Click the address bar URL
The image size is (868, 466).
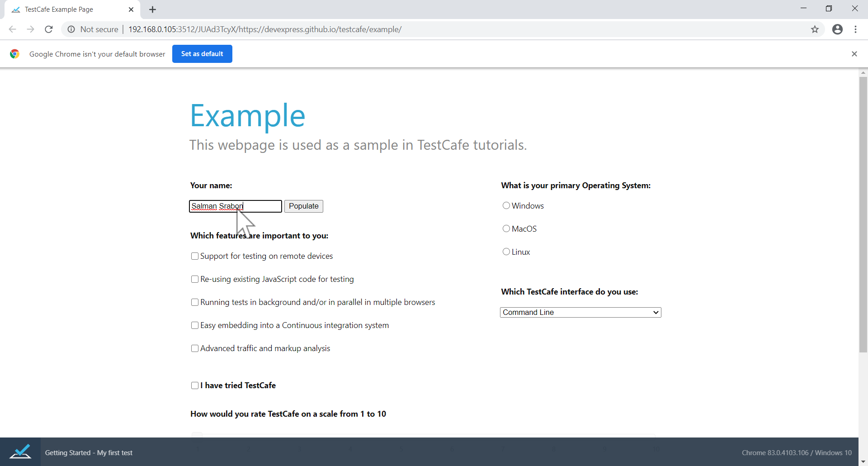coord(265,29)
